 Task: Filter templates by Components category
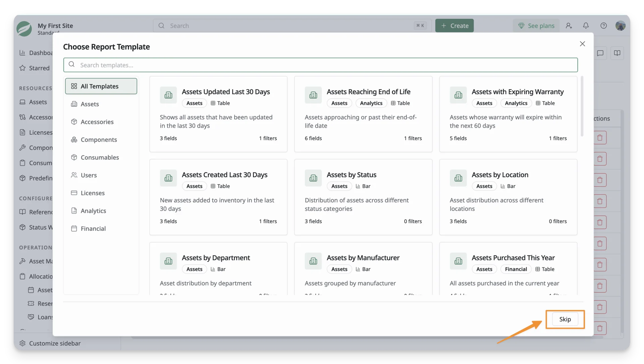coord(101,139)
